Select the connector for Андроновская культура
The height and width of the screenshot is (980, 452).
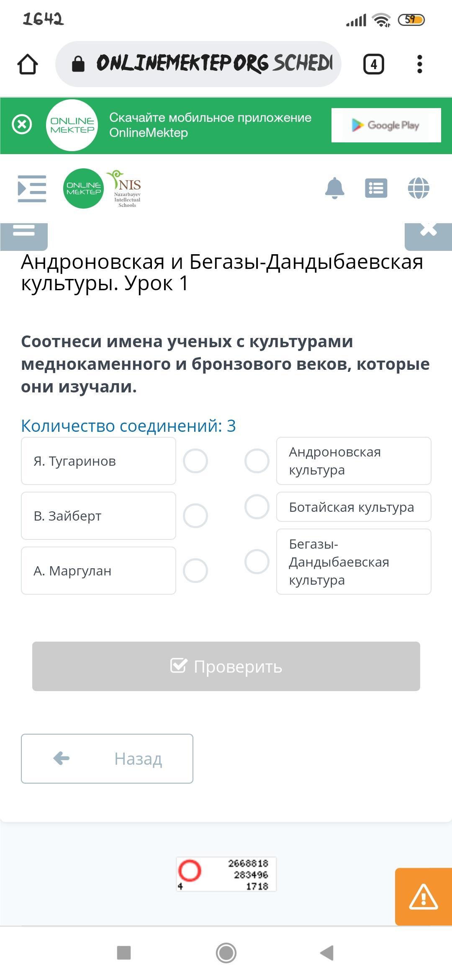coord(257,461)
